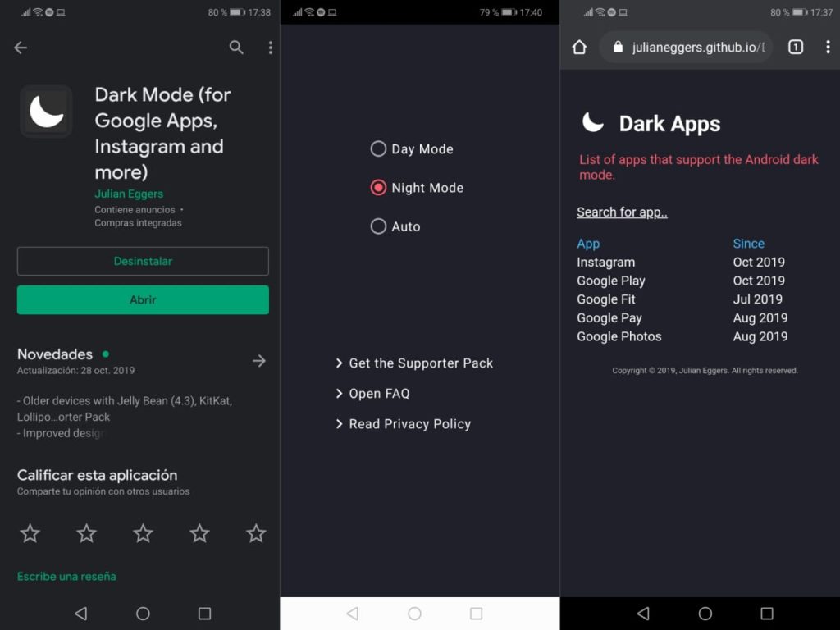Tap back nav button on white navigation bar

click(353, 614)
